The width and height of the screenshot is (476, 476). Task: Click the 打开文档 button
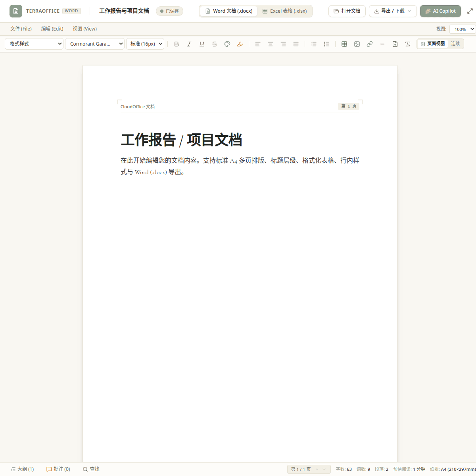[x=347, y=11]
